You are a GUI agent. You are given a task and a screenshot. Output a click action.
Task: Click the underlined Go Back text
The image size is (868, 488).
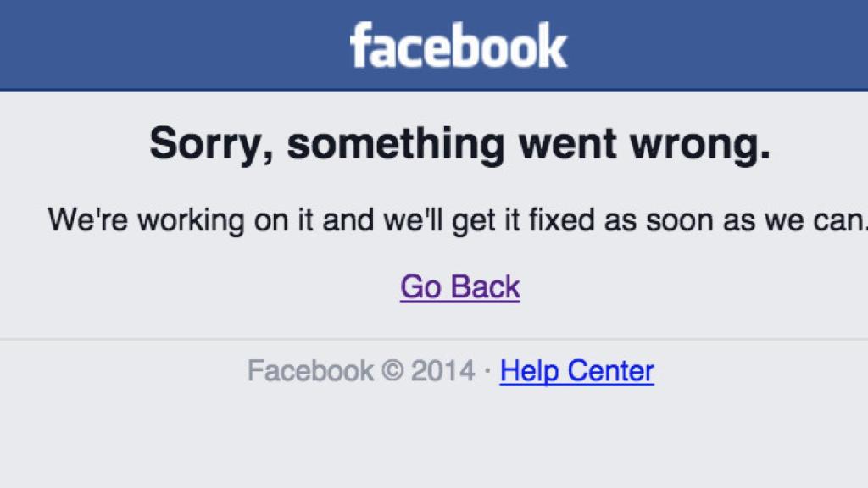coord(460,287)
